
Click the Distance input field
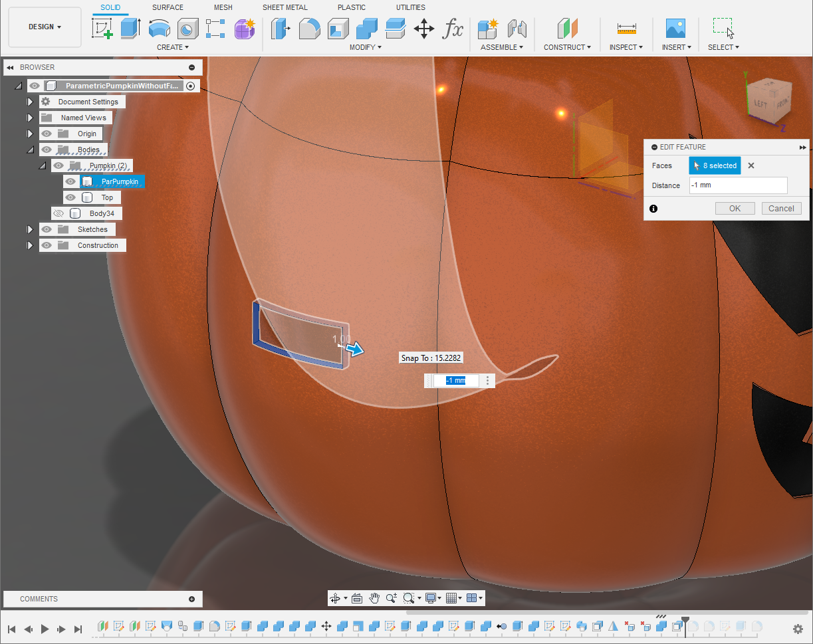click(x=738, y=185)
